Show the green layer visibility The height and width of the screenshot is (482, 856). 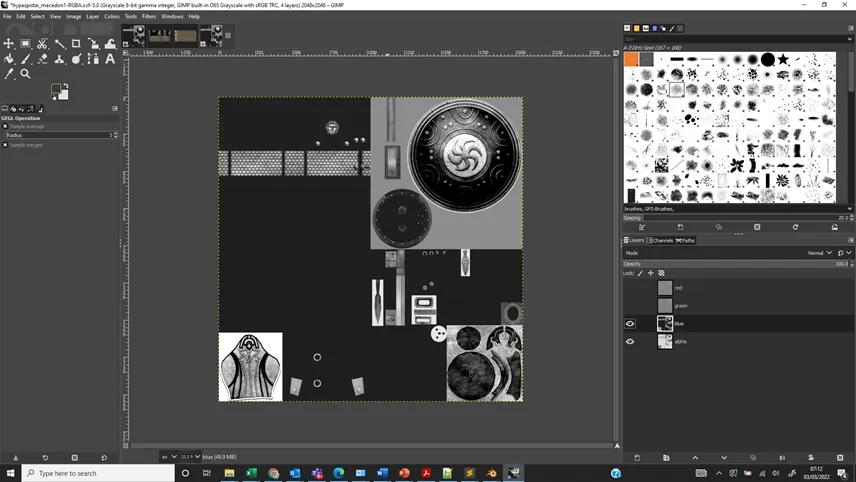(x=629, y=306)
